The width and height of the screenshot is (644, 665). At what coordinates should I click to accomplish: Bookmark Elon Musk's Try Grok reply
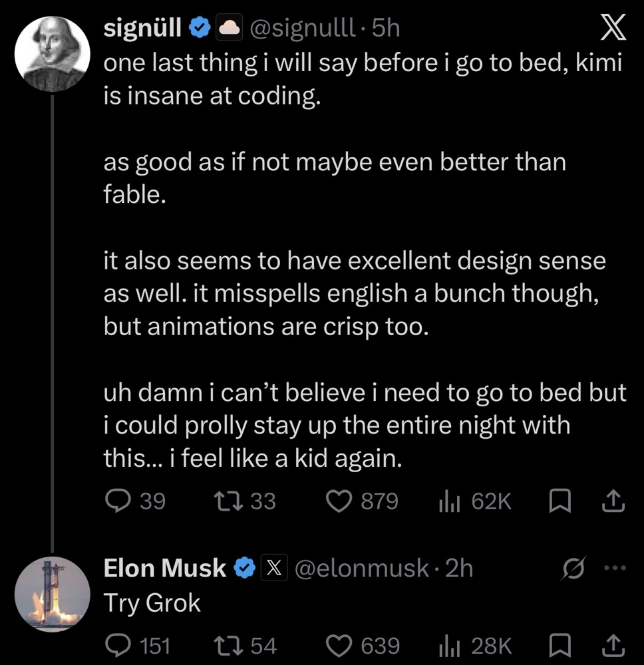(560, 646)
